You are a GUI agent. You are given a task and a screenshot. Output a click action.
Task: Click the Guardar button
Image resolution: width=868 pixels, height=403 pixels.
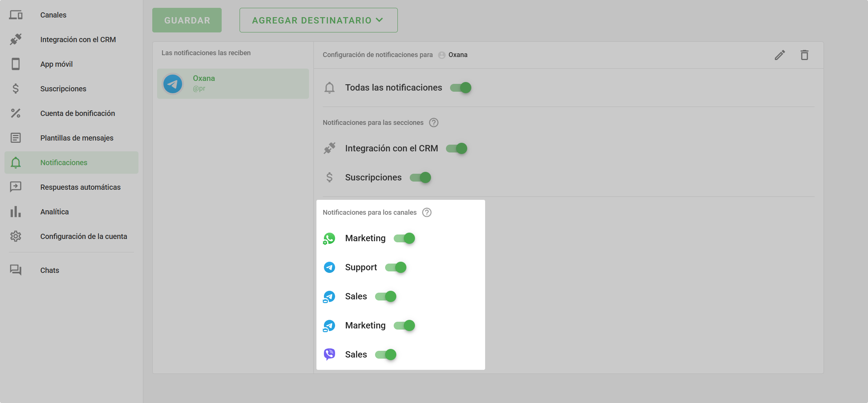coord(187,20)
